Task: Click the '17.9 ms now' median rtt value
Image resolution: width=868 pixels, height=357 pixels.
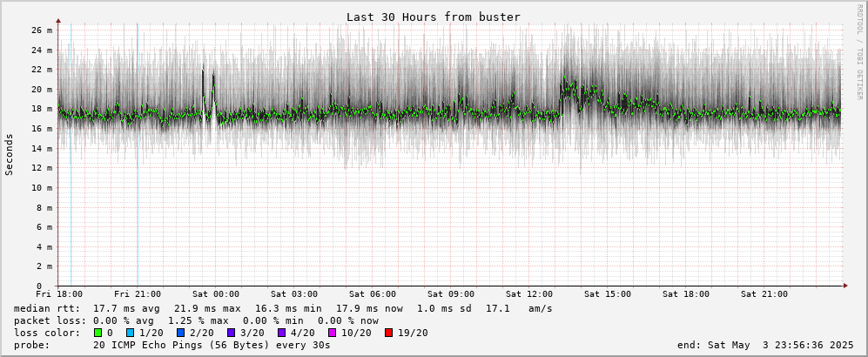Action: pyautogui.click(x=369, y=308)
